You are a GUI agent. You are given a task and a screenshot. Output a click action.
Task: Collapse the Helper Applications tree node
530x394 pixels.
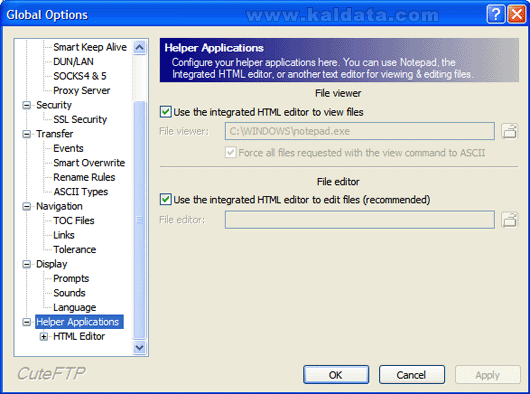(26, 322)
